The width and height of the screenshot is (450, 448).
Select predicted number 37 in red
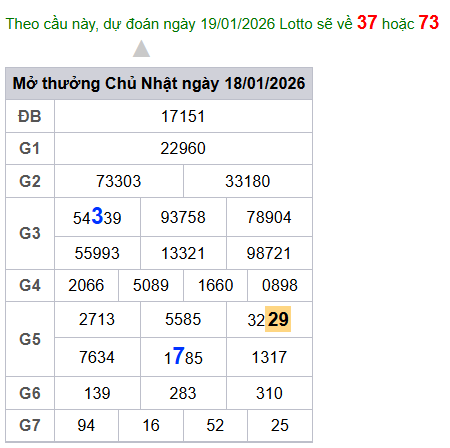click(367, 23)
